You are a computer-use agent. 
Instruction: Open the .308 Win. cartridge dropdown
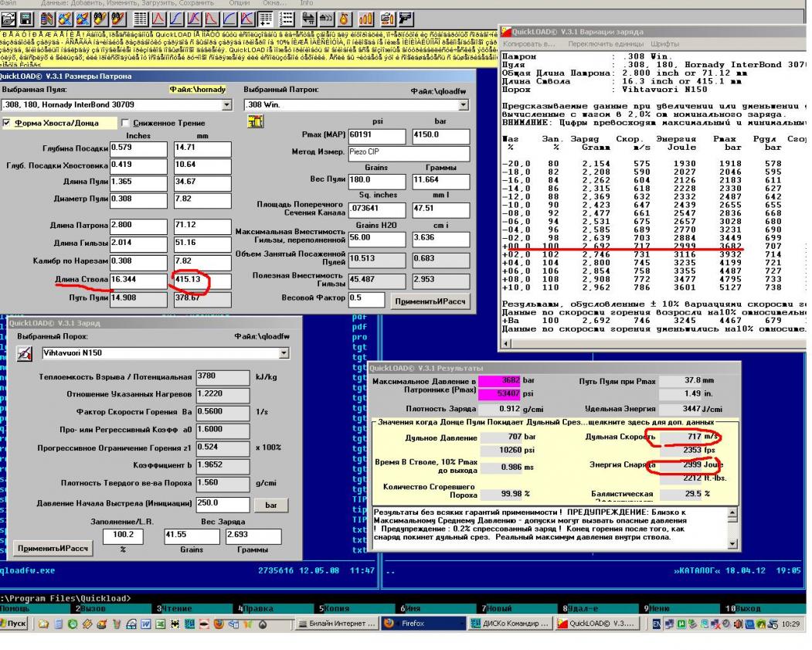pyautogui.click(x=465, y=104)
